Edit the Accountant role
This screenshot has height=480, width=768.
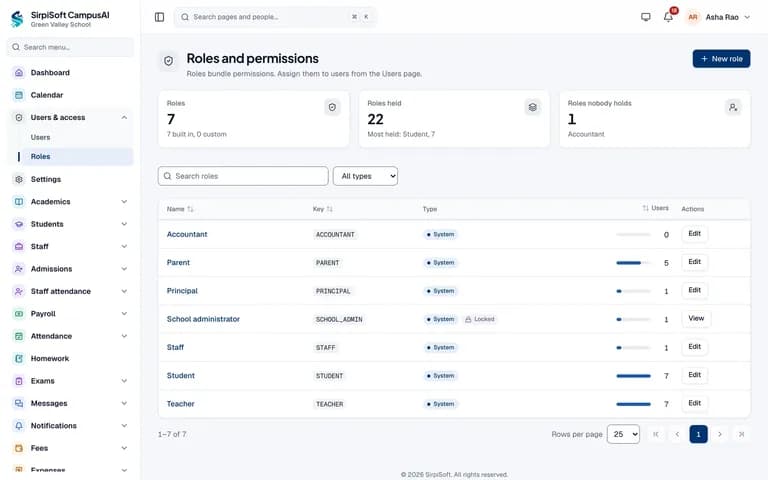pyautogui.click(x=694, y=234)
